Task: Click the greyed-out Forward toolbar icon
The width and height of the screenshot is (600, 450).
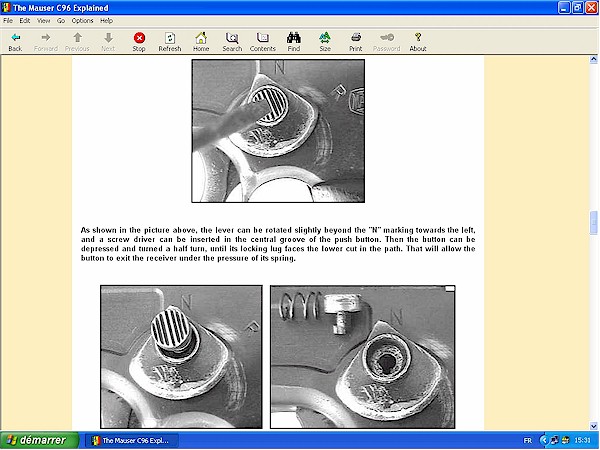Action: [x=46, y=38]
